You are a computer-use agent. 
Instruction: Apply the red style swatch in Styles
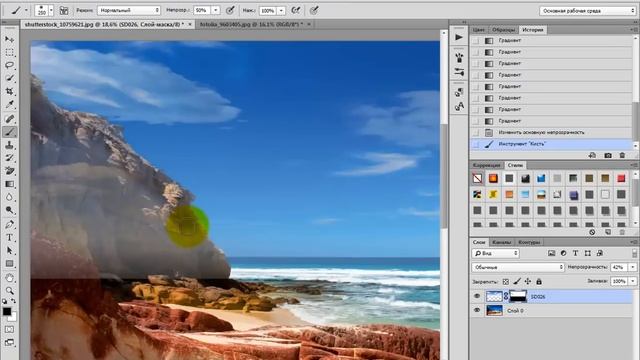click(x=621, y=178)
